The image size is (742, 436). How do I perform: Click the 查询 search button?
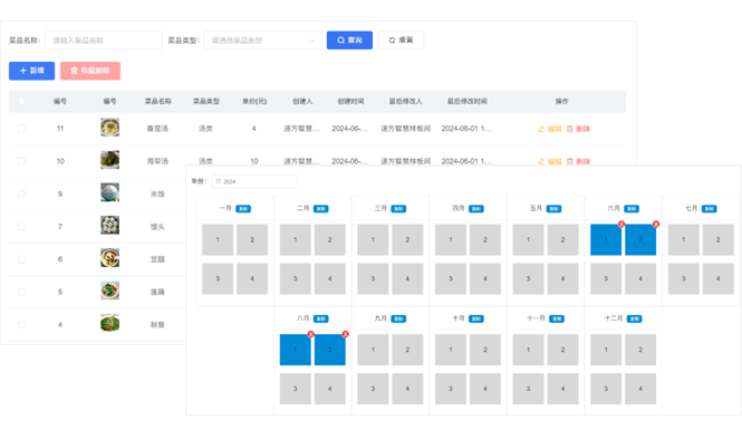coord(349,40)
